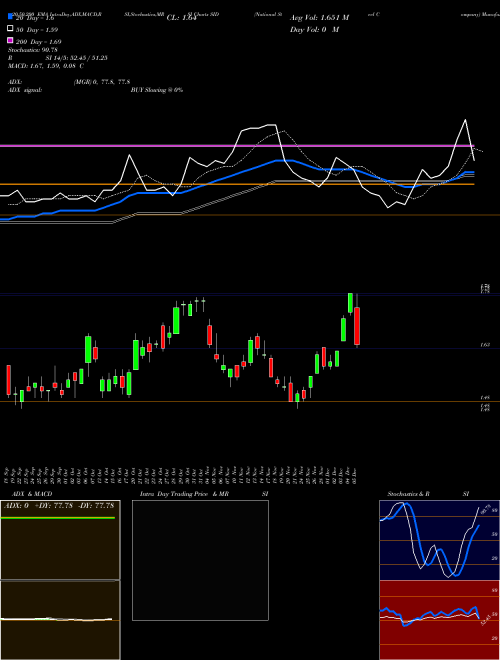Click the lower MACD panel below ADX

click(60, 620)
